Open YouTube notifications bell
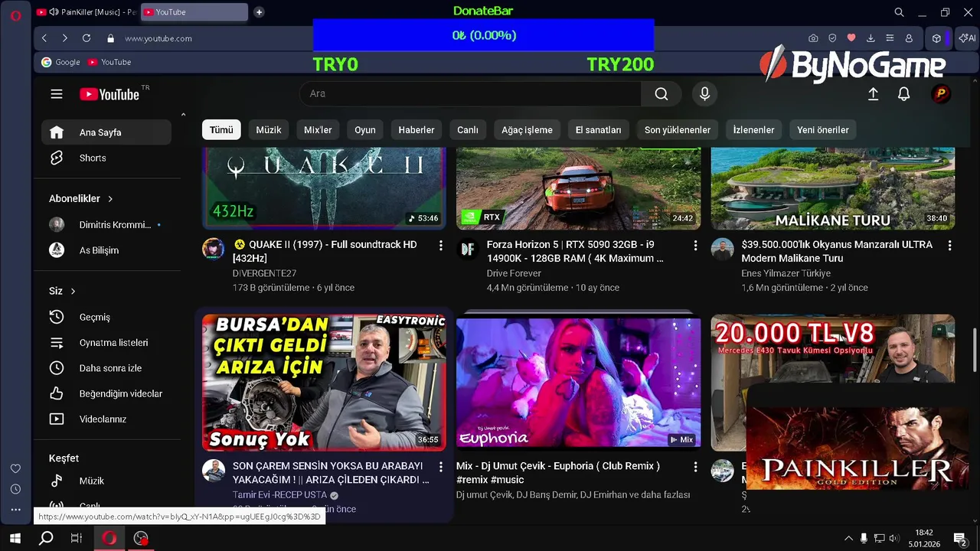Screen dimensions: 980x551 (904, 94)
